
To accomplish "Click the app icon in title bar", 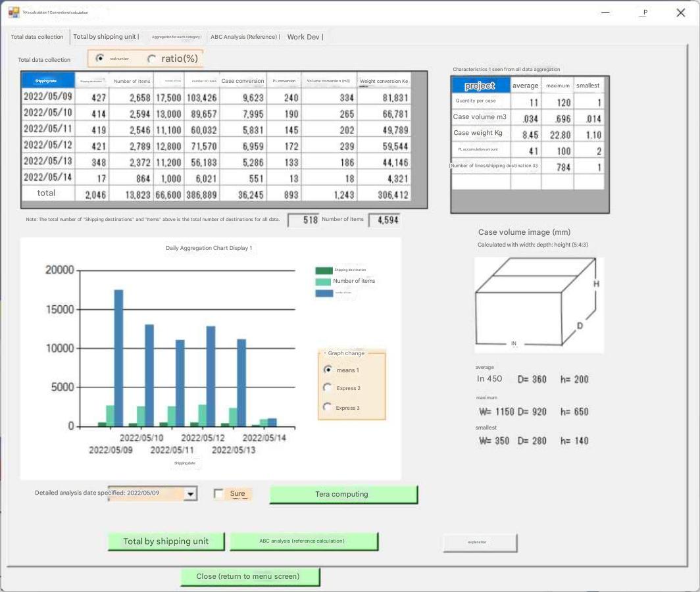I will coord(14,12).
